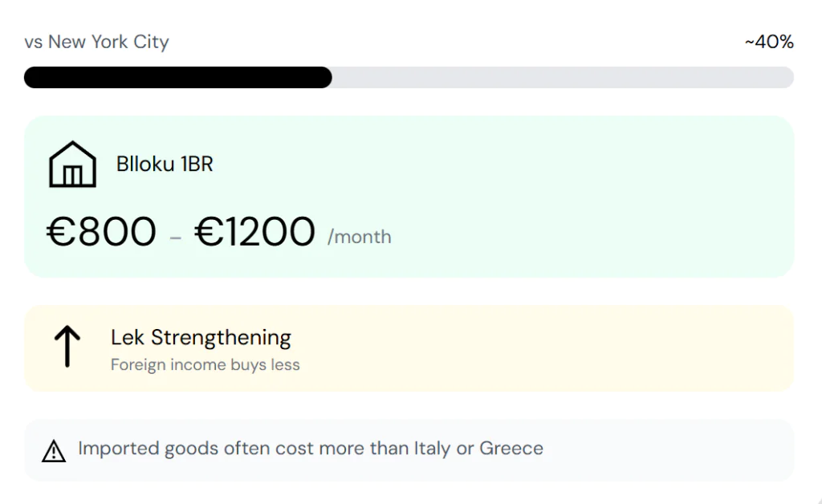Click empty area of yellow Lek card
822x504 pixels.
click(x=562, y=348)
